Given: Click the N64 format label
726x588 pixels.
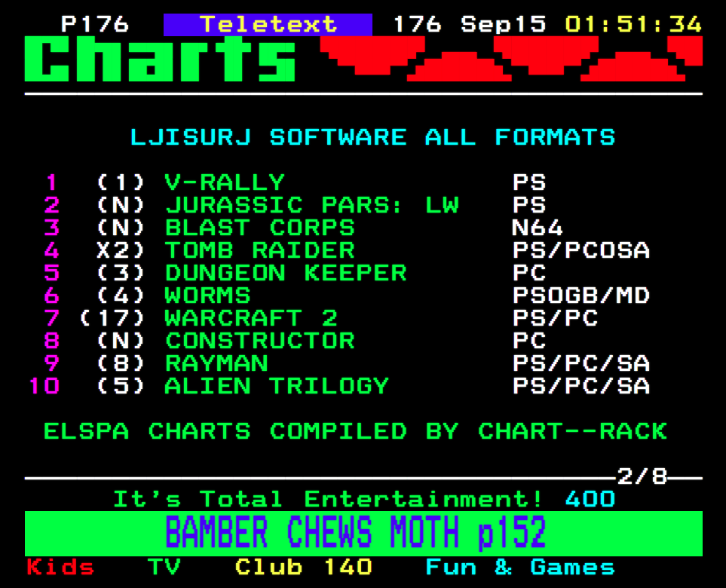Looking at the screenshot, I should tap(538, 228).
